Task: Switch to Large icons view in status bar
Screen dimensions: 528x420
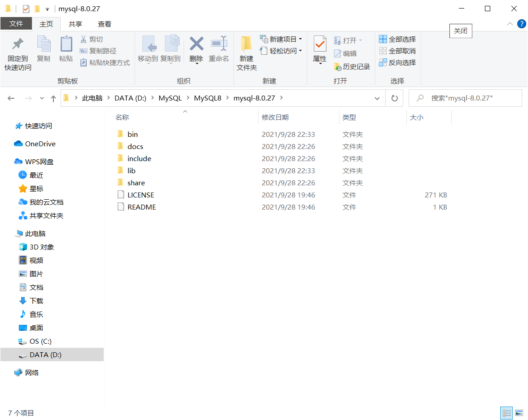Action: (x=519, y=413)
